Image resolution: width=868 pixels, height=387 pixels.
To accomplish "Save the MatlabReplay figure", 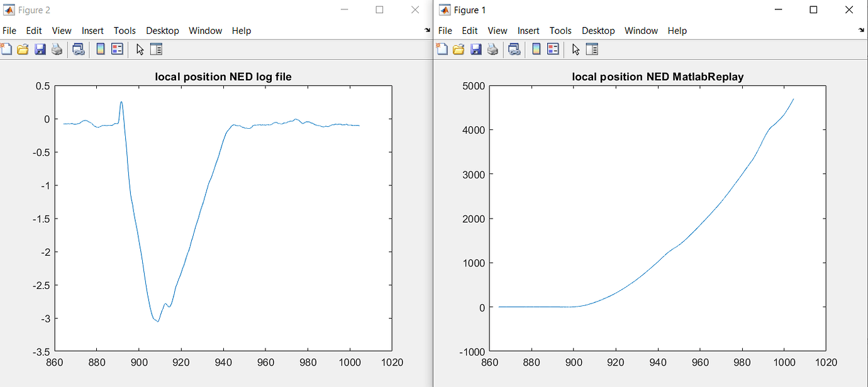I will [x=475, y=49].
